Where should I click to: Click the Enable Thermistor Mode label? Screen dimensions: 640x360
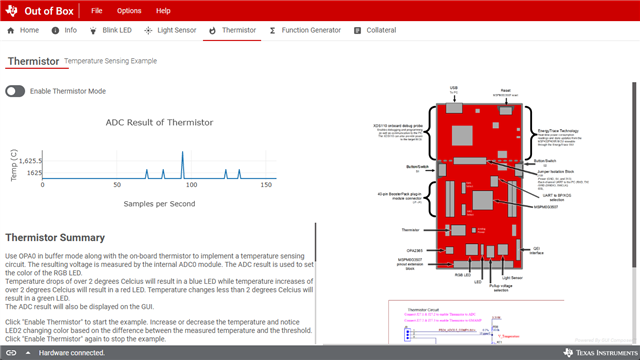(x=68, y=91)
